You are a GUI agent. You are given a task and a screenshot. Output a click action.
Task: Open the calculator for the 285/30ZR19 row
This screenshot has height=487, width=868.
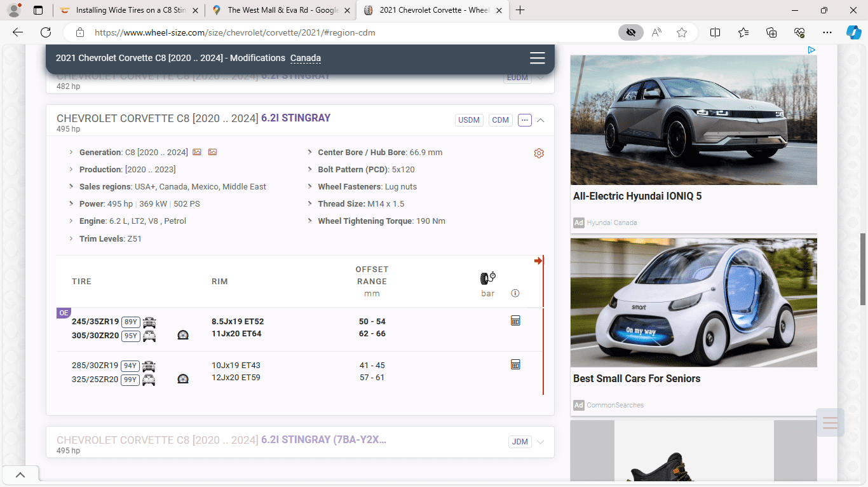515,364
